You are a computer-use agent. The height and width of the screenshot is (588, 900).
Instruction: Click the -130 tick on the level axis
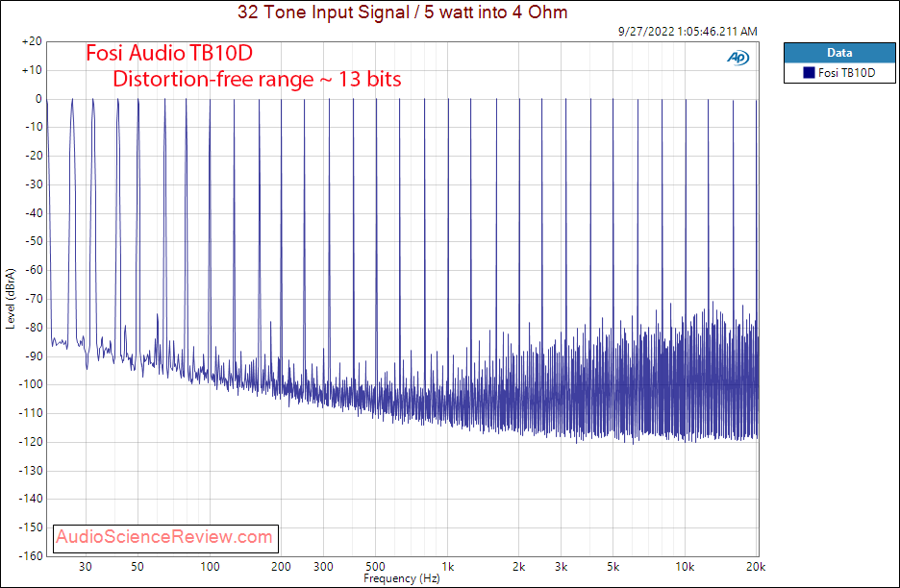point(31,471)
